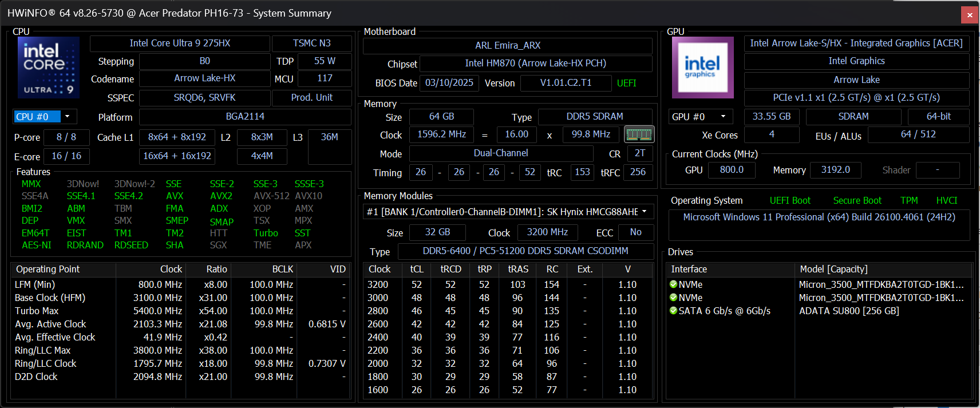This screenshot has width=980, height=408.
Task: Click the Turbo feature label
Action: tap(266, 233)
